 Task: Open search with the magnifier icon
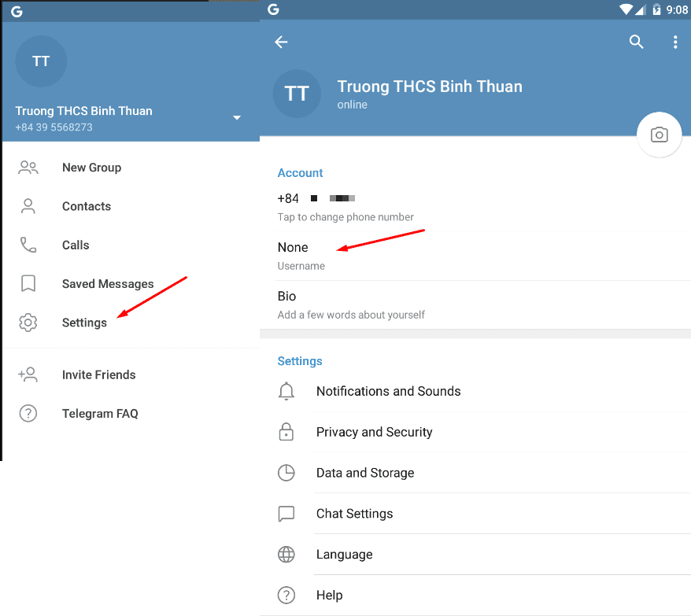click(x=637, y=42)
